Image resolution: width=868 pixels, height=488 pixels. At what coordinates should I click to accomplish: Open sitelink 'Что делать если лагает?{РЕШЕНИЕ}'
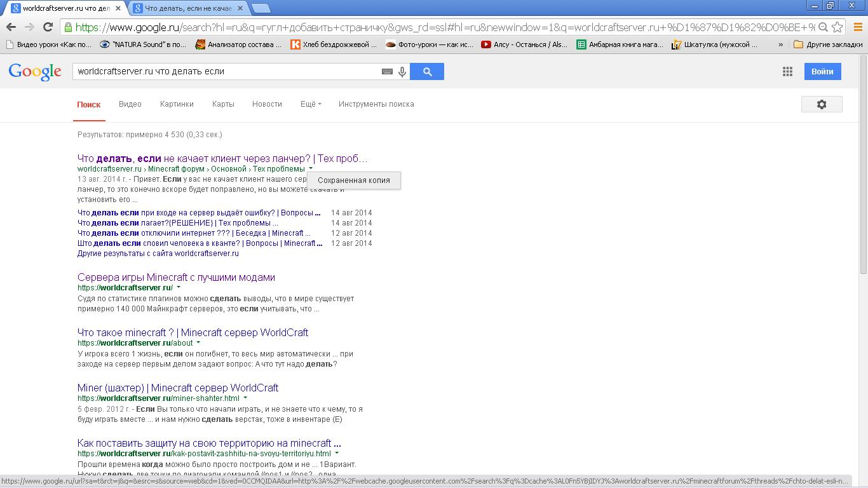(x=178, y=223)
